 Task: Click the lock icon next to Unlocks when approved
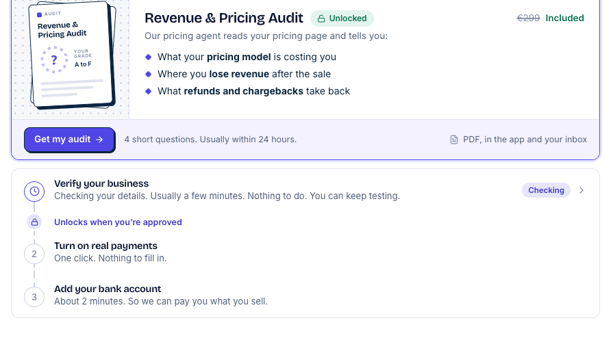point(34,222)
